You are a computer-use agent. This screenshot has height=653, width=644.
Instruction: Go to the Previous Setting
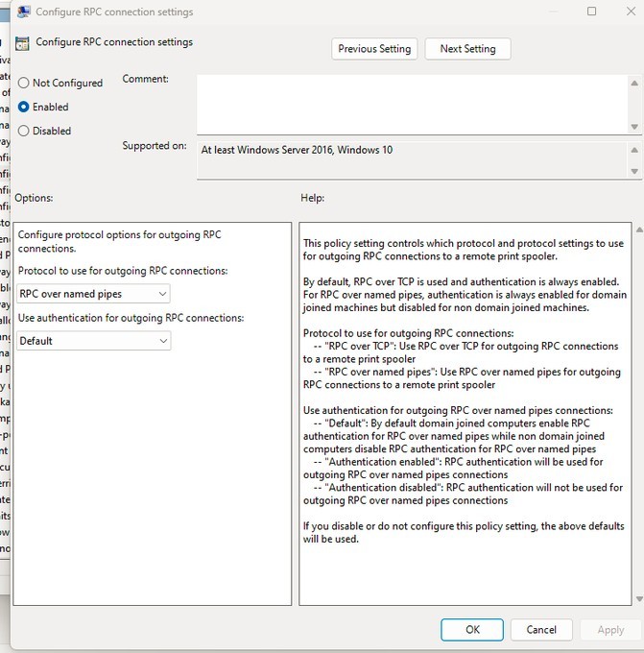pos(374,49)
